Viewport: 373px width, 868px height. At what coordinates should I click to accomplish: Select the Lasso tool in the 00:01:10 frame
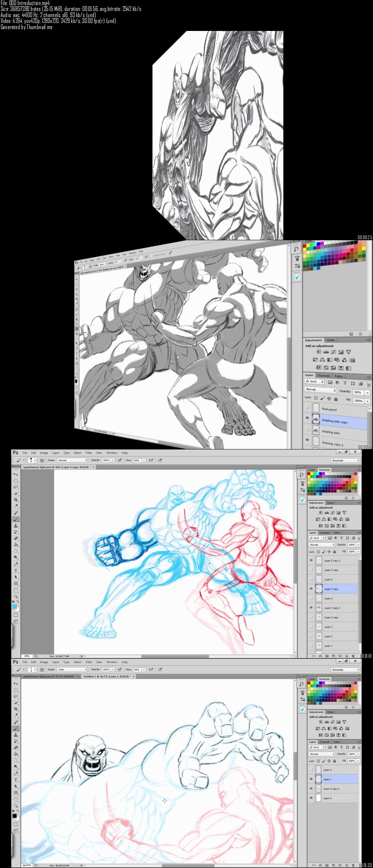16,487
